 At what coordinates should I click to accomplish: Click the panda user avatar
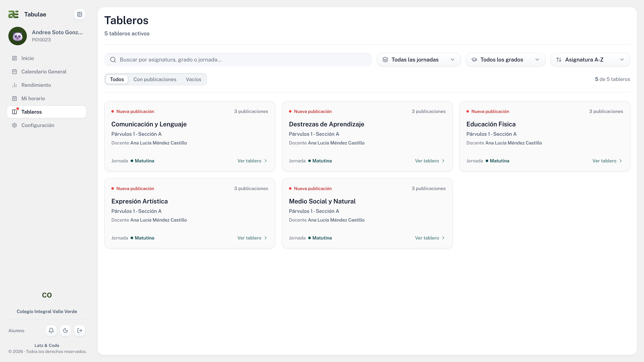click(x=18, y=36)
